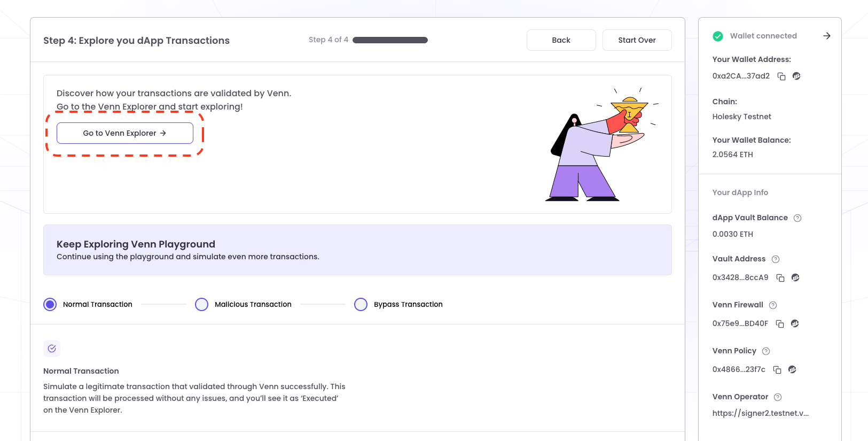Click Start Over to restart
The width and height of the screenshot is (868, 441).
[637, 40]
